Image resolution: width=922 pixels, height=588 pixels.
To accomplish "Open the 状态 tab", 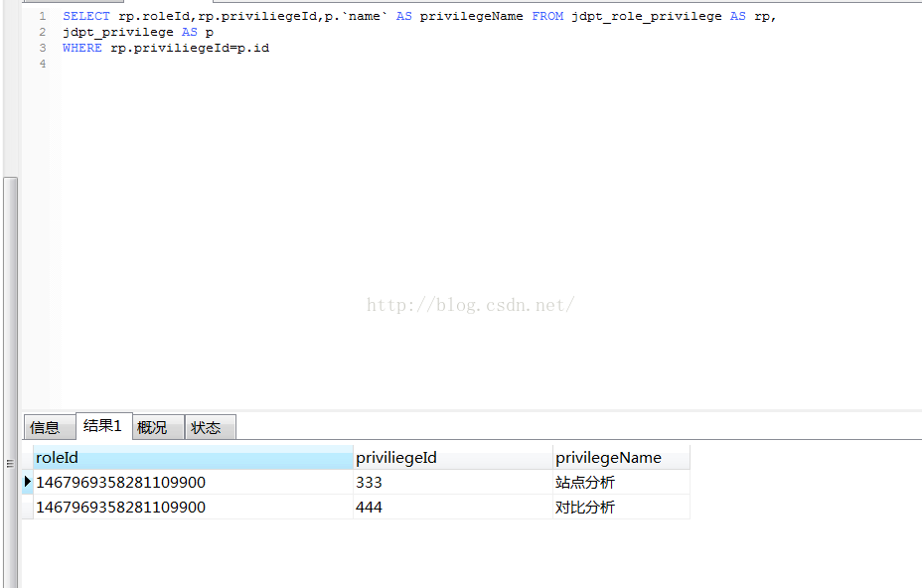I will coord(211,427).
